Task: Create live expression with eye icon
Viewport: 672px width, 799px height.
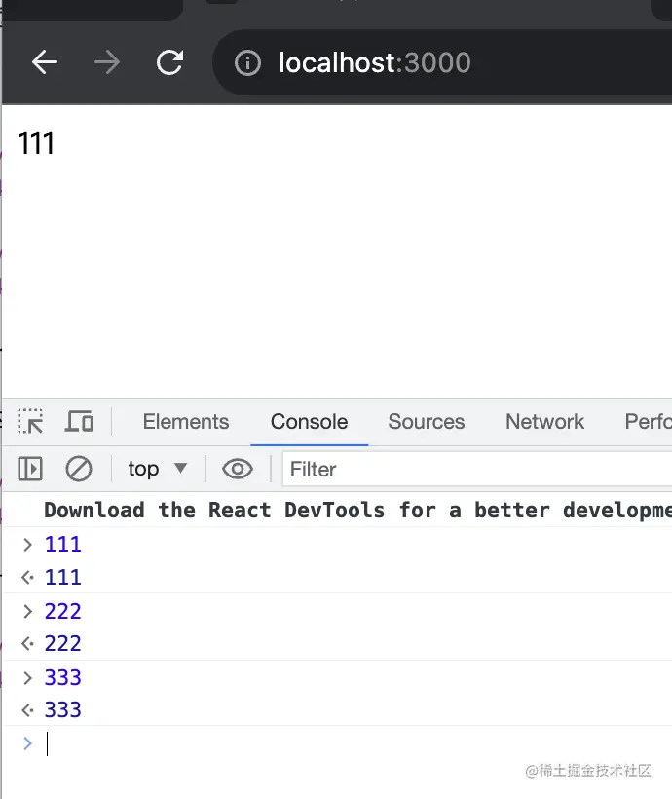Action: (238, 469)
